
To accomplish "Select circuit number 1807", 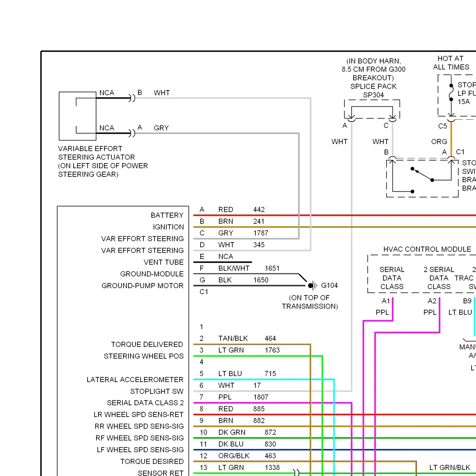I will coord(261,397).
